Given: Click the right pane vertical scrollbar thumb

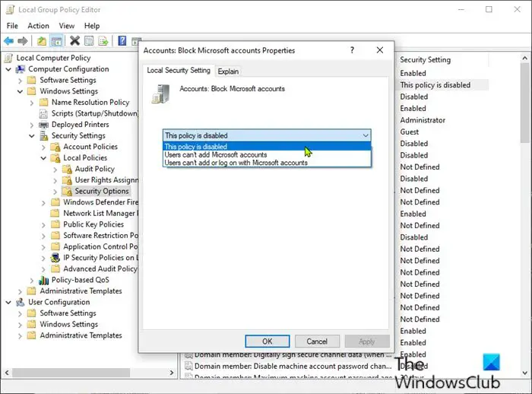Looking at the screenshot, I should coord(525,103).
